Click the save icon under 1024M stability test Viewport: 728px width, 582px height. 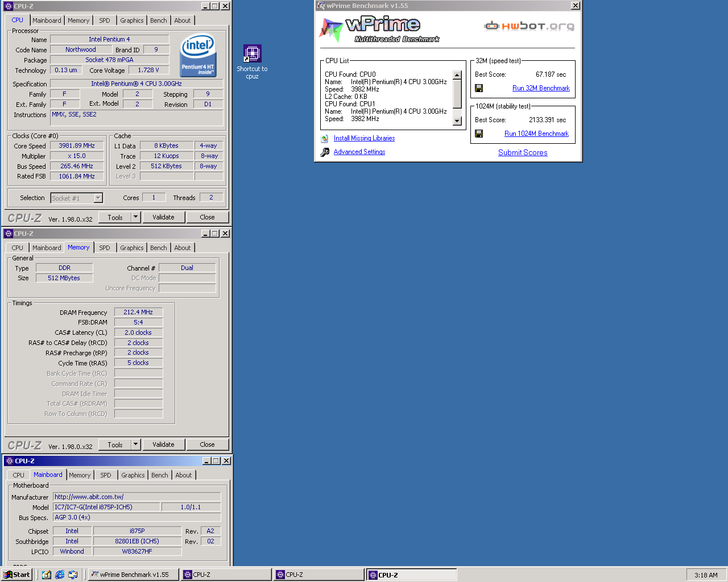[x=479, y=134]
